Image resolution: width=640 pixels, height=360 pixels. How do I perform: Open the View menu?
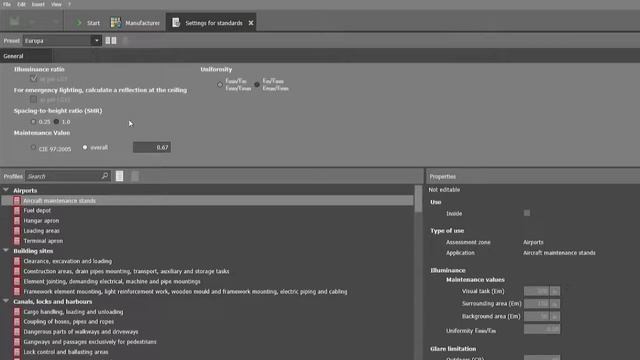pyautogui.click(x=56, y=4)
